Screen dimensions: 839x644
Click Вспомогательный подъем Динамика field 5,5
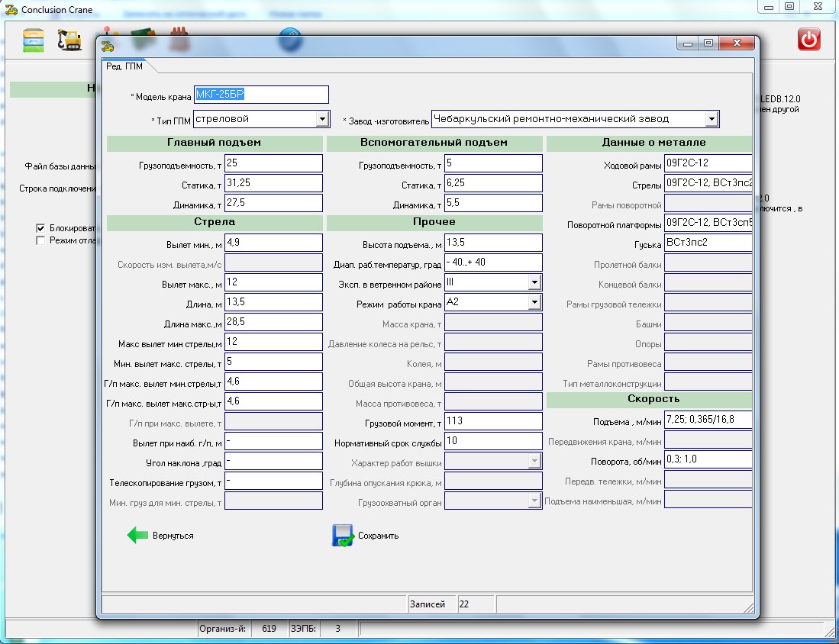click(493, 203)
